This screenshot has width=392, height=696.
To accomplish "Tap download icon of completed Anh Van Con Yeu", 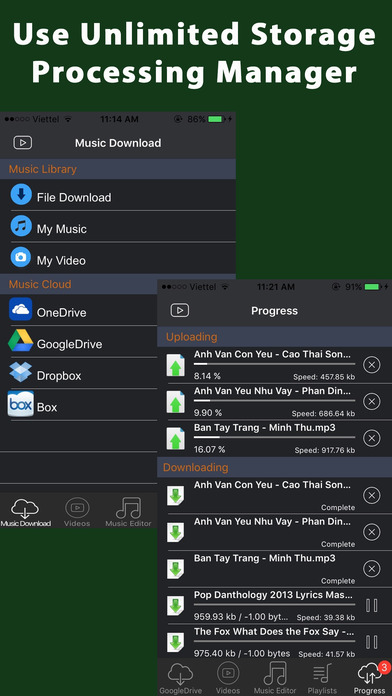I will click(175, 495).
